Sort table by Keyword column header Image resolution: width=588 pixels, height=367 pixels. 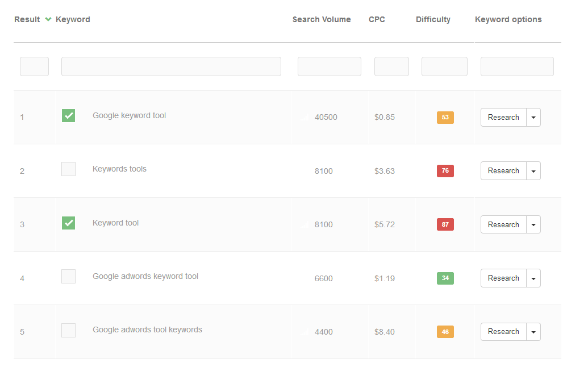pos(73,19)
